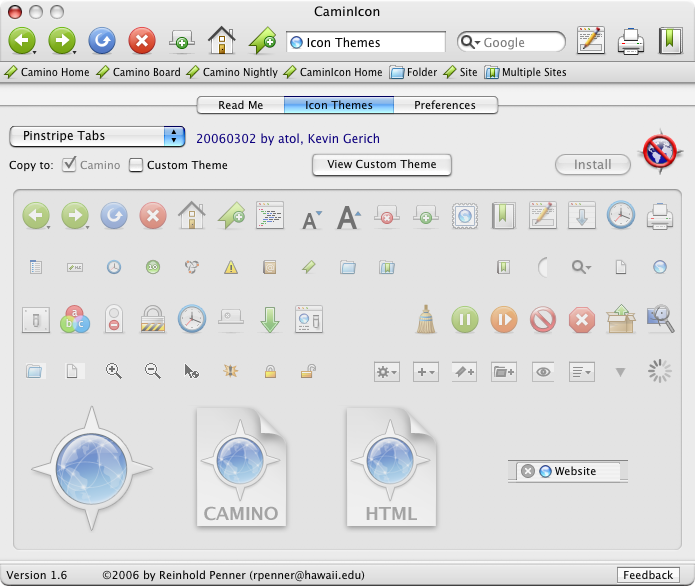Screen dimensions: 695x586
Task: Select the download arrow window icon in the preview
Action: (582, 215)
